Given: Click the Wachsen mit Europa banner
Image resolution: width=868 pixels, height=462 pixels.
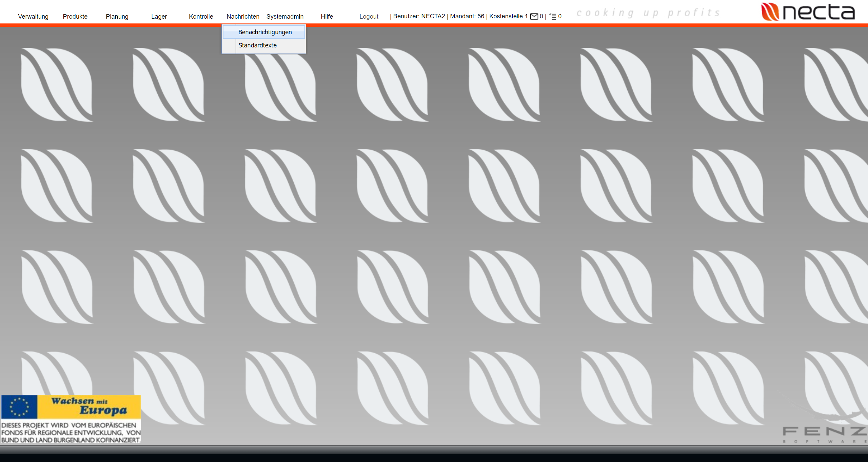Looking at the screenshot, I should [x=89, y=406].
